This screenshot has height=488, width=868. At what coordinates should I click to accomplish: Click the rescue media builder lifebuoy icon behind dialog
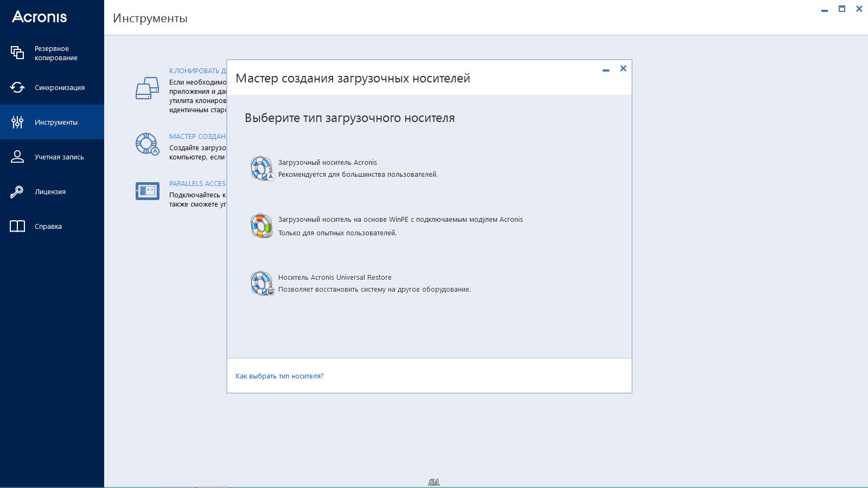pos(147,144)
